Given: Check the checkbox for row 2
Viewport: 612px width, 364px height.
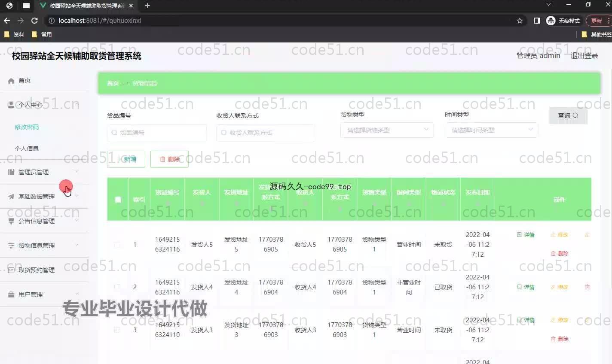Looking at the screenshot, I should (117, 287).
